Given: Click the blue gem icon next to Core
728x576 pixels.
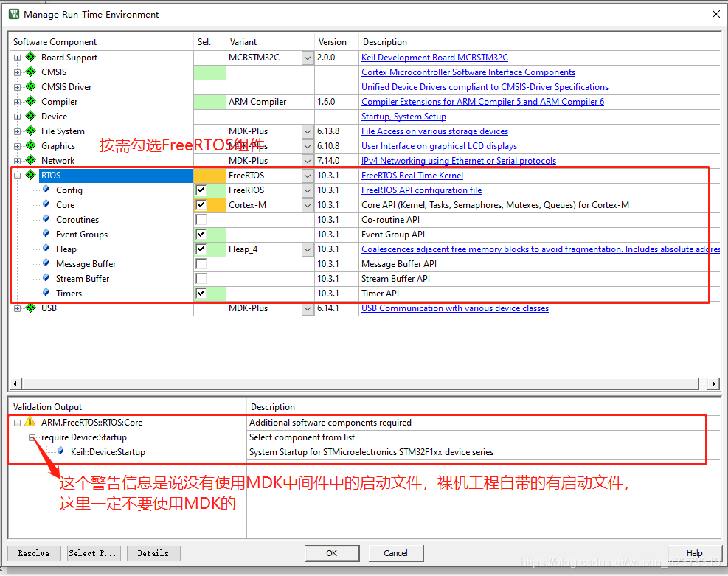Looking at the screenshot, I should tap(46, 204).
